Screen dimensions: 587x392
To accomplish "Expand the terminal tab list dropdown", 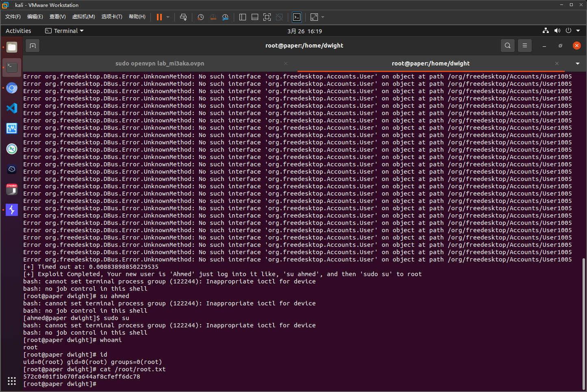I will (578, 63).
